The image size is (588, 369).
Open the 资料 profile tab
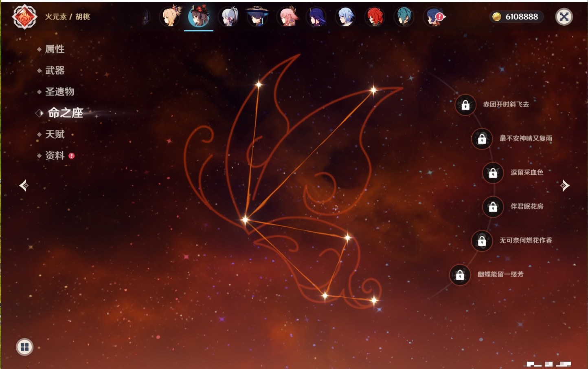coord(55,155)
